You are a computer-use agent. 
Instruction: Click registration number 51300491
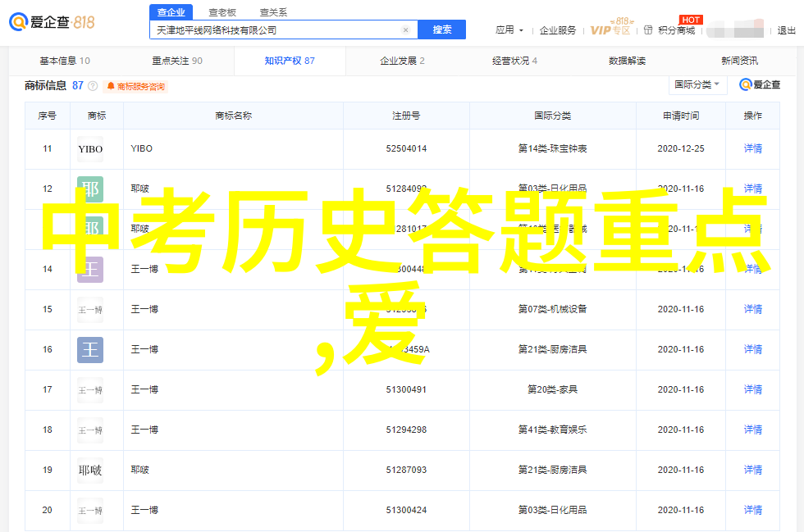pos(406,389)
